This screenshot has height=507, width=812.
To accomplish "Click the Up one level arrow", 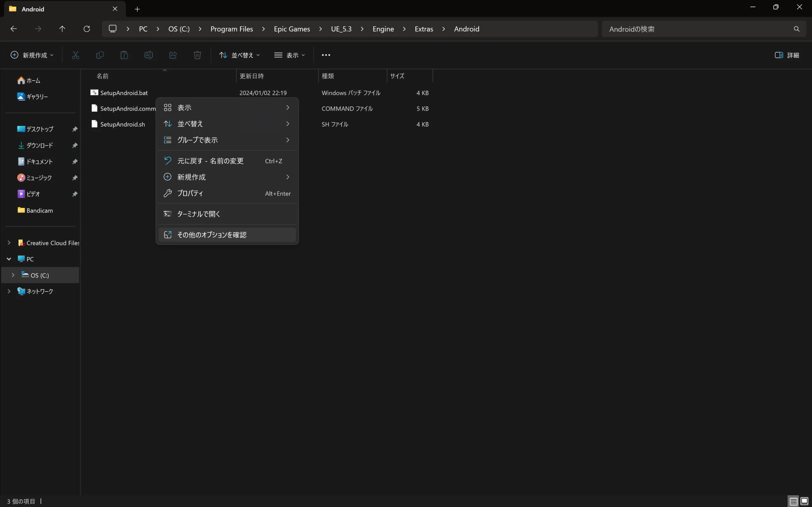I will (x=62, y=29).
